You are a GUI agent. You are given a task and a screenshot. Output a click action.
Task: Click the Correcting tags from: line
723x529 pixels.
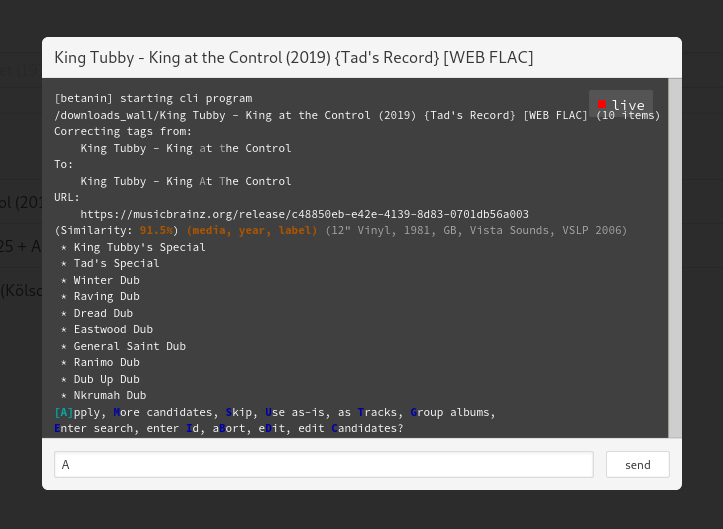coord(123,131)
